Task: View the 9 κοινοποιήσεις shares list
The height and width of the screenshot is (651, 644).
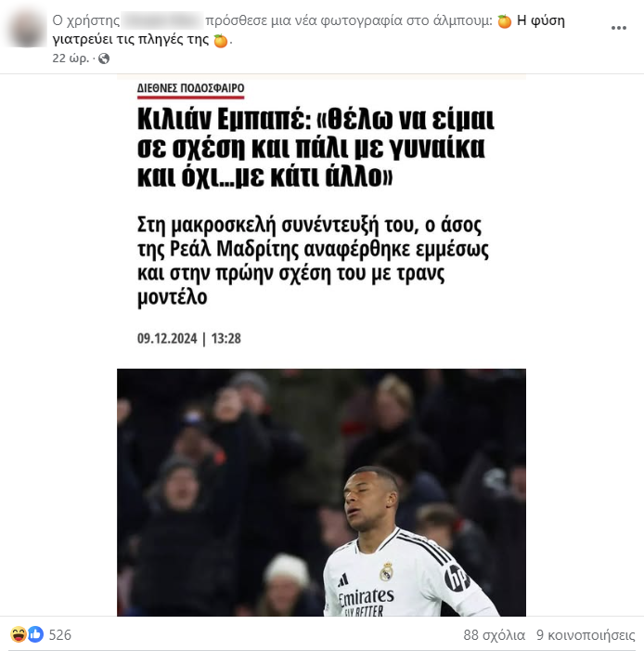Action: click(x=586, y=635)
